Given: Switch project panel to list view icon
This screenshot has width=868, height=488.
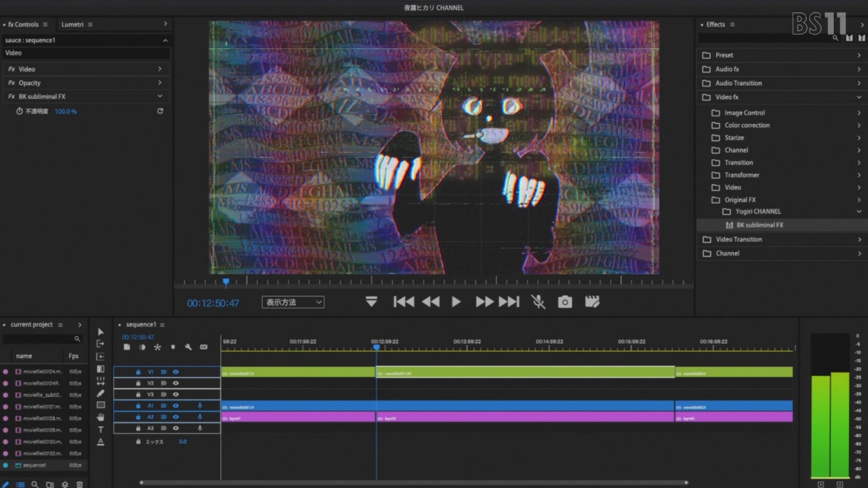Looking at the screenshot, I should (x=20, y=484).
